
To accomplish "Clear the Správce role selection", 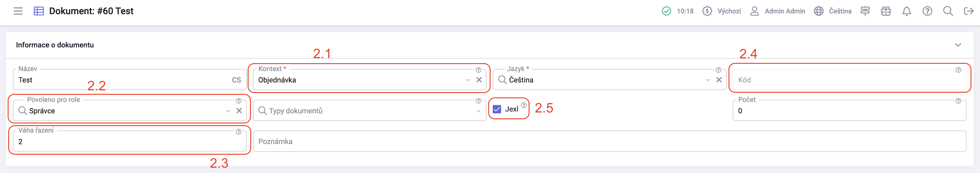I will pyautogui.click(x=239, y=111).
